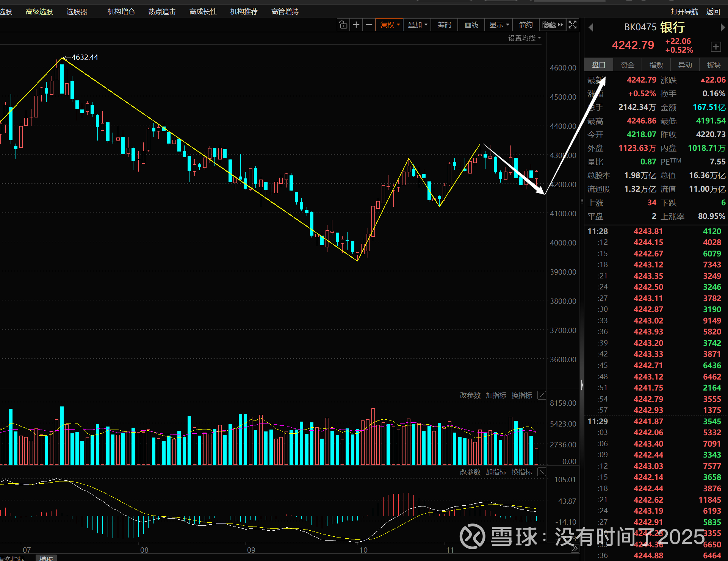Screen dimensions: 728x561
Task: Go to next sector with right arrow
Action: (x=722, y=27)
